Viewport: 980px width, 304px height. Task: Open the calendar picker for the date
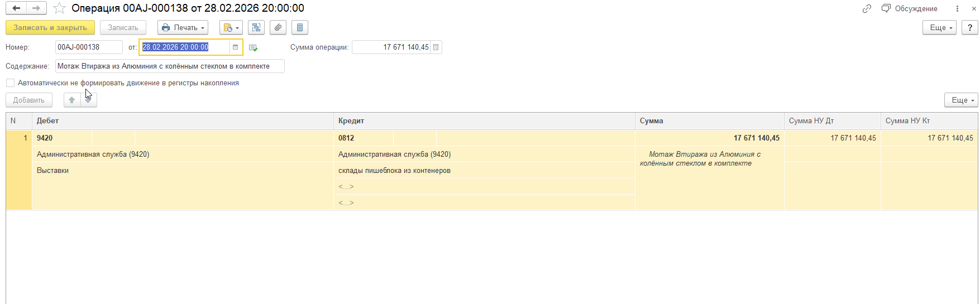[x=236, y=47]
